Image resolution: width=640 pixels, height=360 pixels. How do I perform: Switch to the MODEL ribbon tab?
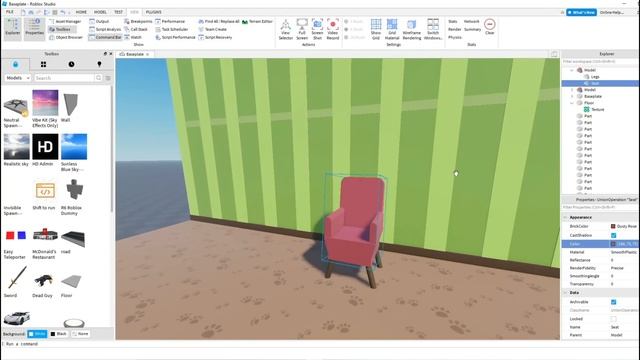pyautogui.click(x=100, y=12)
